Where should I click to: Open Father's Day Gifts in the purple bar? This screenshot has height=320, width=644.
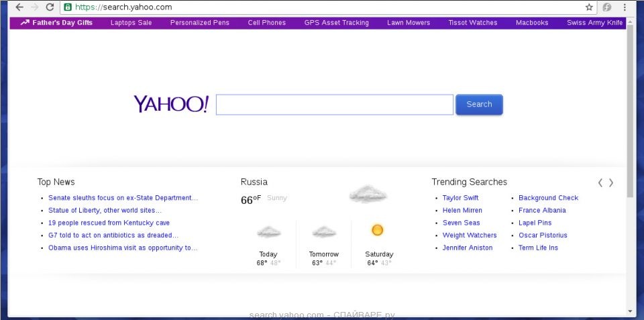coord(62,23)
